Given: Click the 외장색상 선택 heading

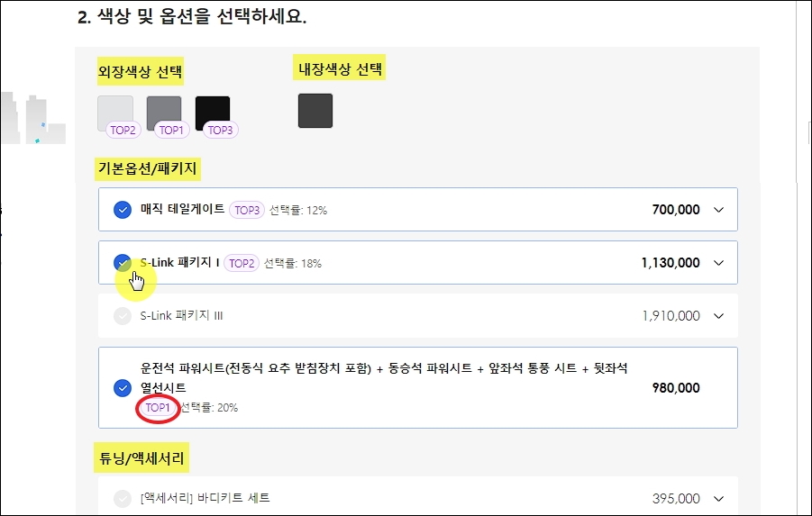Looking at the screenshot, I should [141, 71].
